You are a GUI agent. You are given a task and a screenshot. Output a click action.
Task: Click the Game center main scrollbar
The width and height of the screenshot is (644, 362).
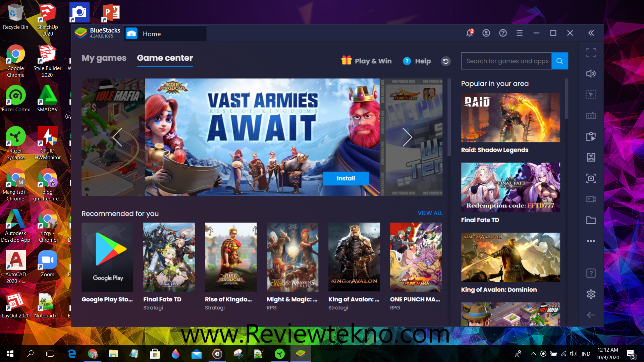click(449, 117)
